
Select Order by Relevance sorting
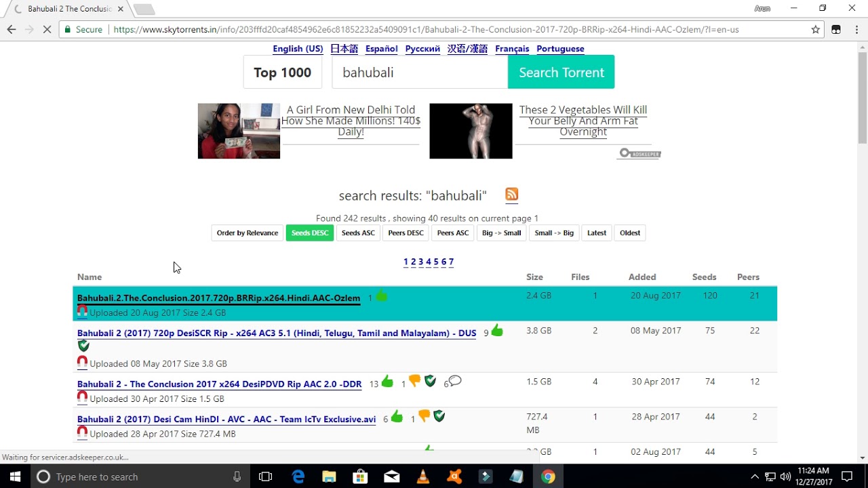point(248,233)
